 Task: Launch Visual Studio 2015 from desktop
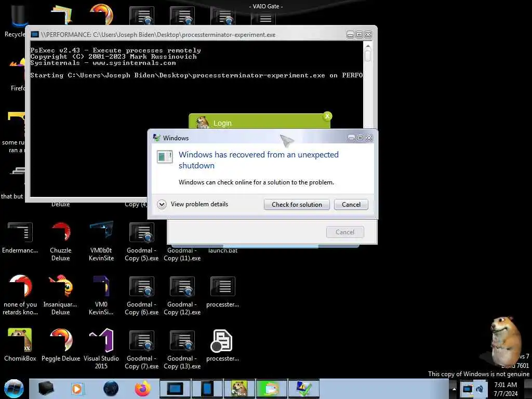click(x=101, y=349)
